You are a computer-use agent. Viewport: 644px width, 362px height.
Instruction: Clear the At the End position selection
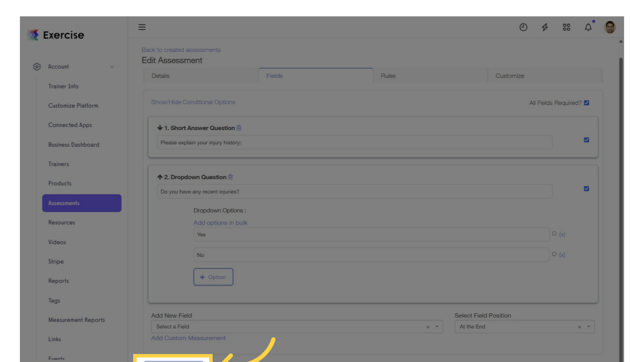579,327
